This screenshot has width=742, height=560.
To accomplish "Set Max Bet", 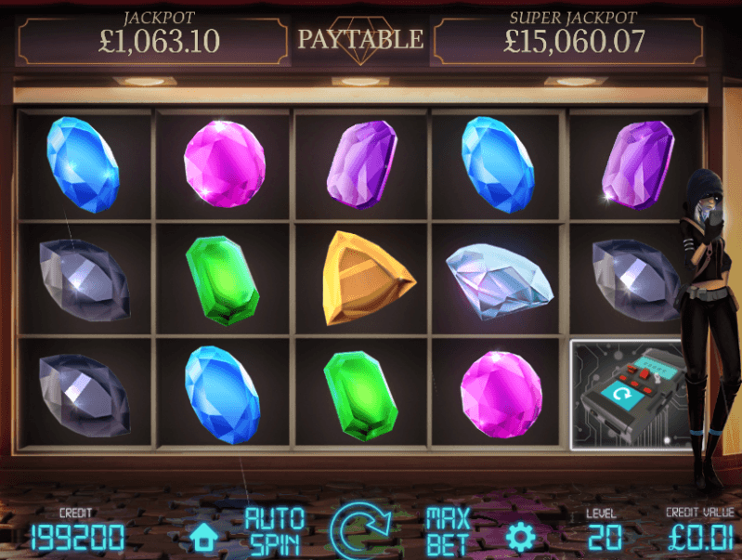I will 448,531.
